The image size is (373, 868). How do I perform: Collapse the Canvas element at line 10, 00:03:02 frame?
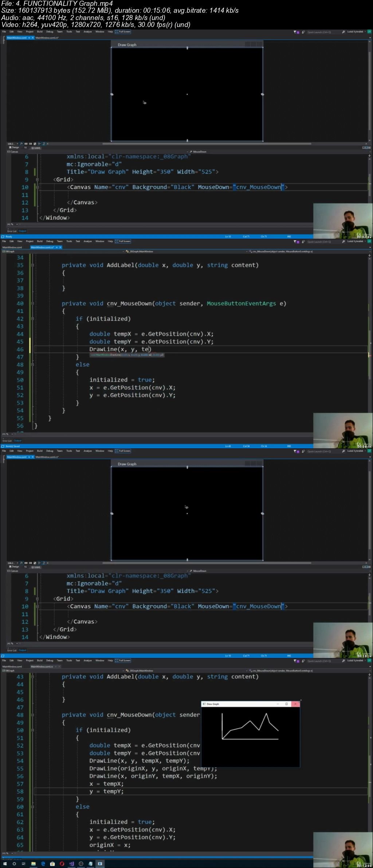tap(37, 187)
